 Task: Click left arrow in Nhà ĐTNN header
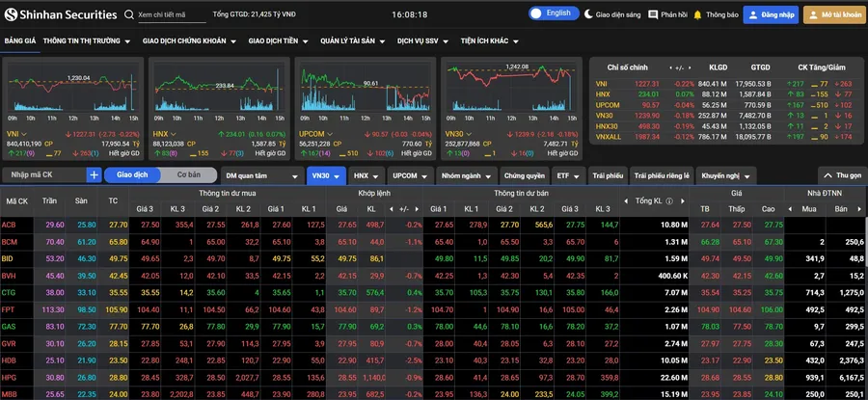pos(792,209)
